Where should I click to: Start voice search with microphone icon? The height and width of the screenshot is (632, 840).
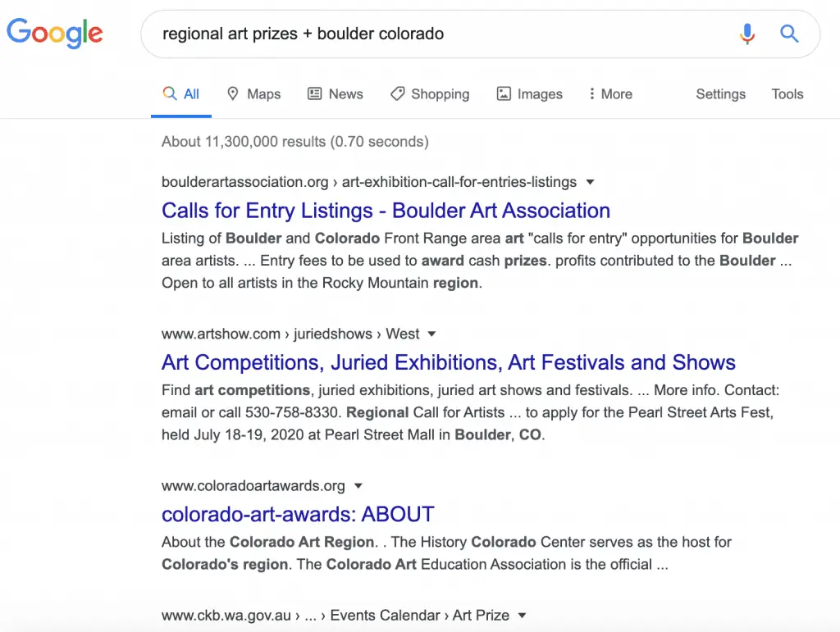[x=747, y=34]
